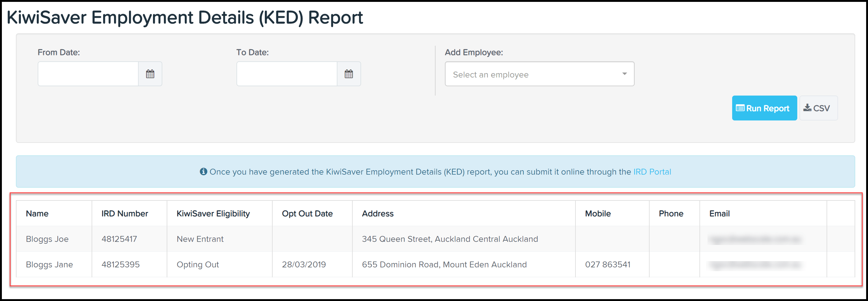Open the From Date calendar picker
The image size is (868, 301).
coord(150,73)
